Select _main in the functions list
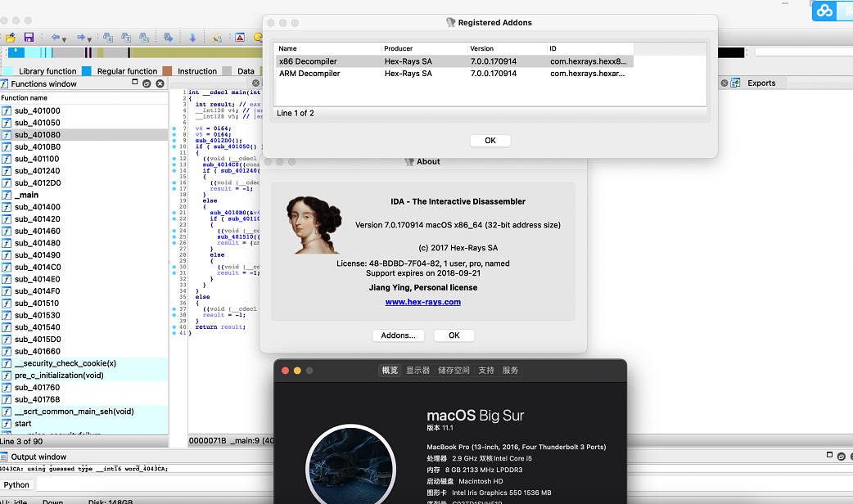 (83, 195)
